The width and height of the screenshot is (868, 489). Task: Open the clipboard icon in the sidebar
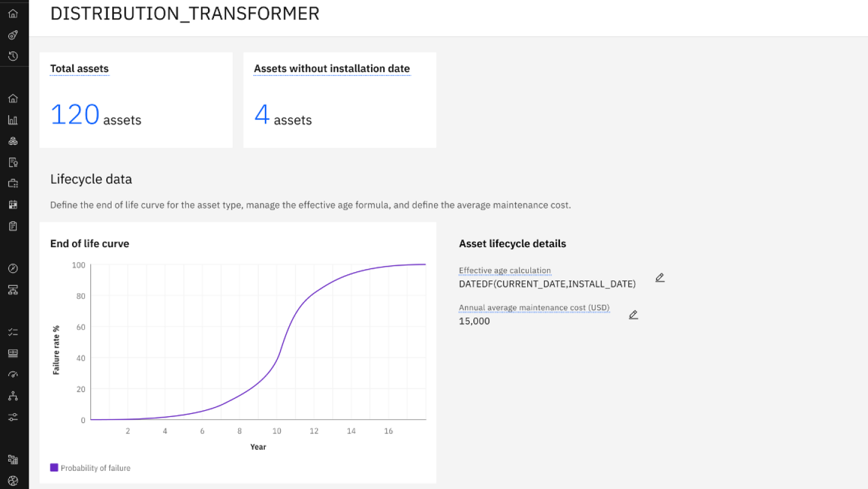[13, 226]
